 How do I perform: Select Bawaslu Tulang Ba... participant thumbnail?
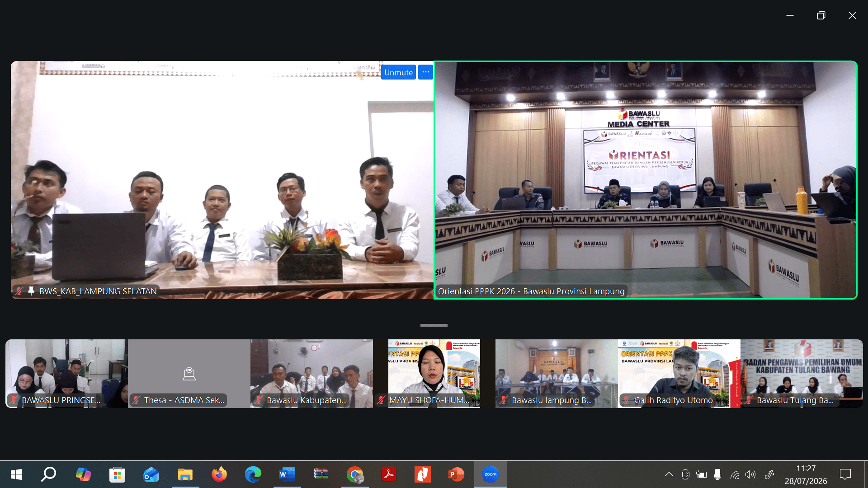point(802,374)
